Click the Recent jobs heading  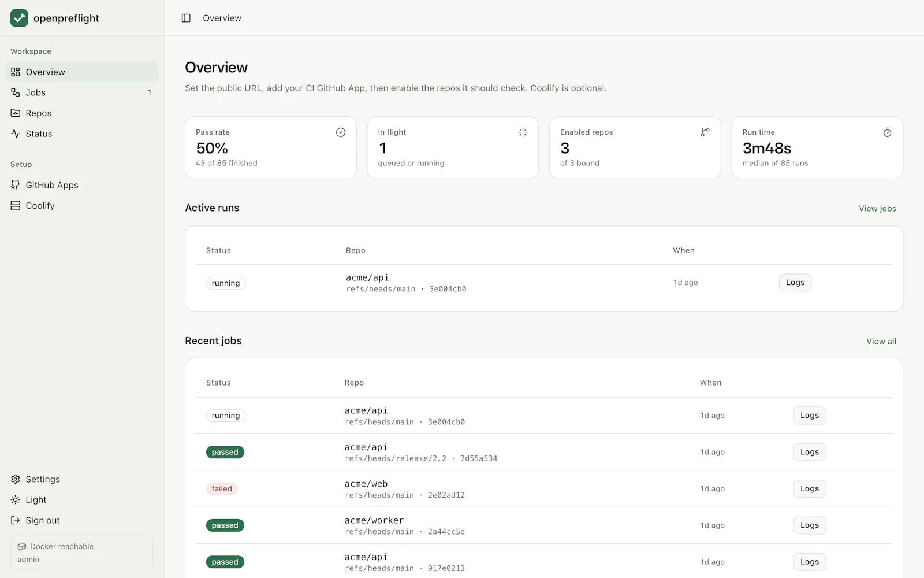coord(213,341)
